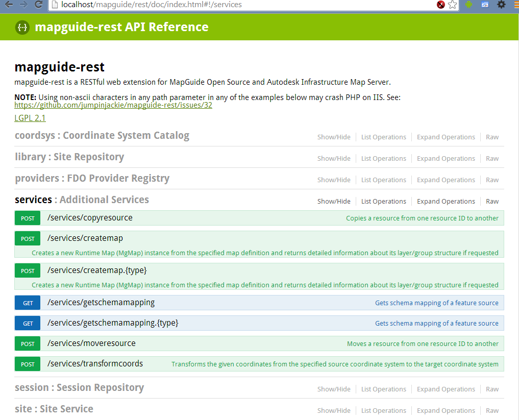Click 'Transforms the given coordinates' description
The width and height of the screenshot is (519, 420).
coord(335,364)
